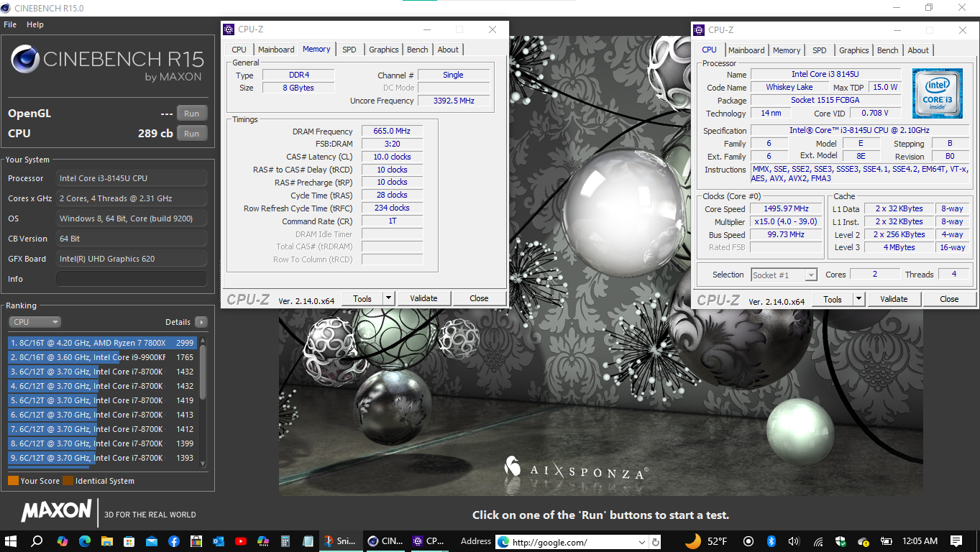
Task: Open the volume speaker tray icon
Action: click(x=794, y=541)
